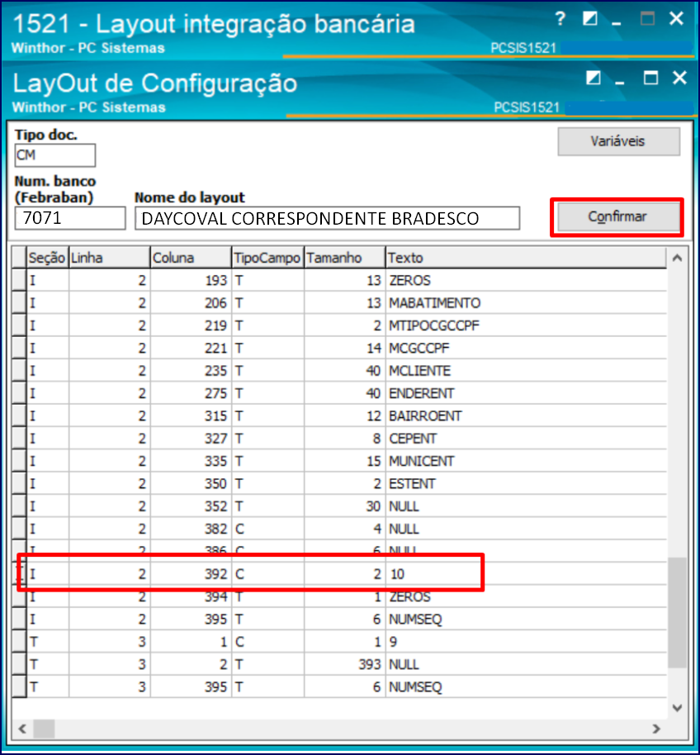The height and width of the screenshot is (755, 700).
Task: Click the restore icon in the 1521 window title bar
Action: [590, 19]
